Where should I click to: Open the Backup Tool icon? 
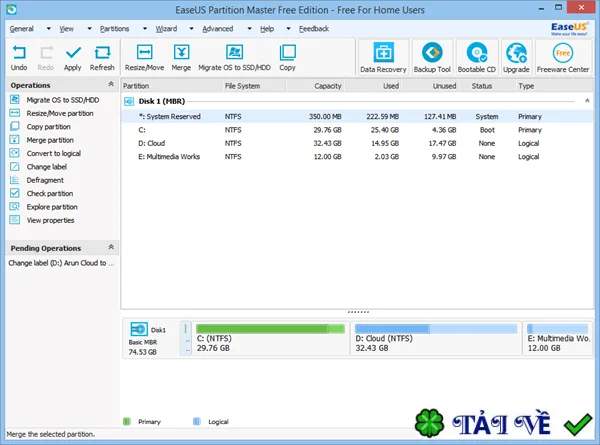[x=432, y=57]
